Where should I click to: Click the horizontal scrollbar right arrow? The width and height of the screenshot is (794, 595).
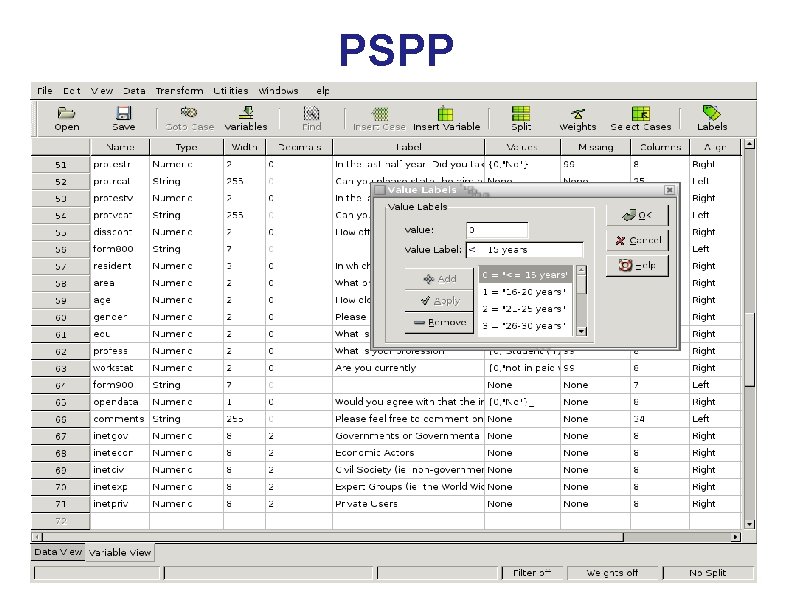point(735,537)
